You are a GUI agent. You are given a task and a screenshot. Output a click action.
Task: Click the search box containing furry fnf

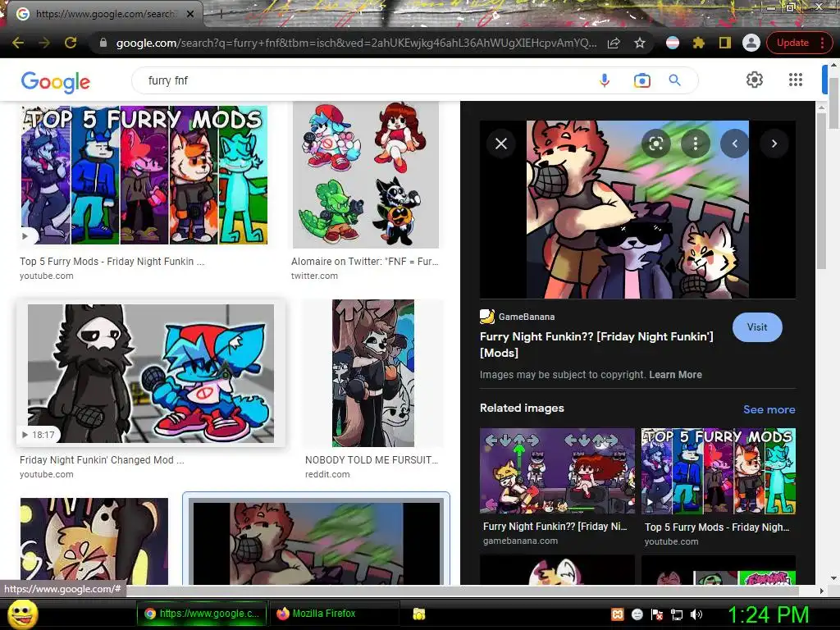point(364,80)
